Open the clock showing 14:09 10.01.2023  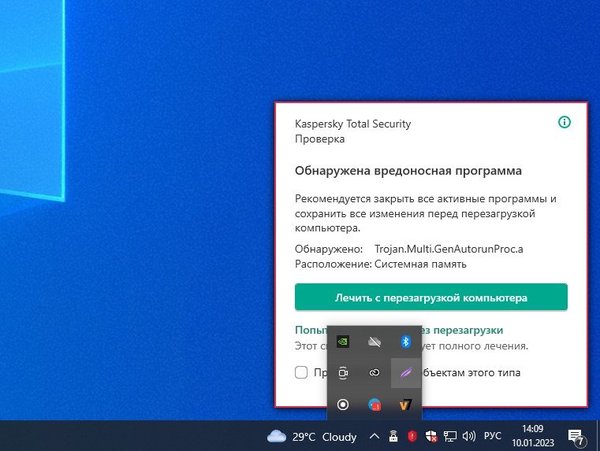(x=533, y=436)
